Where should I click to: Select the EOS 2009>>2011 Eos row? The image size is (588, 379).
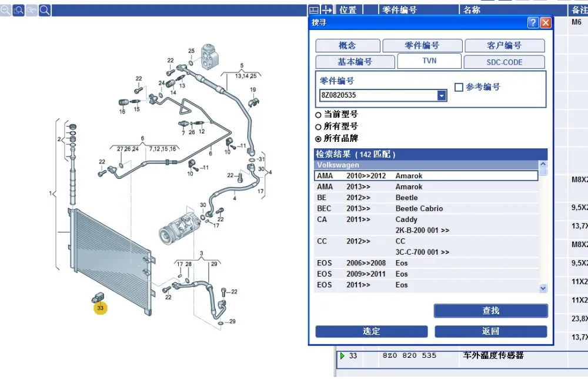click(426, 274)
